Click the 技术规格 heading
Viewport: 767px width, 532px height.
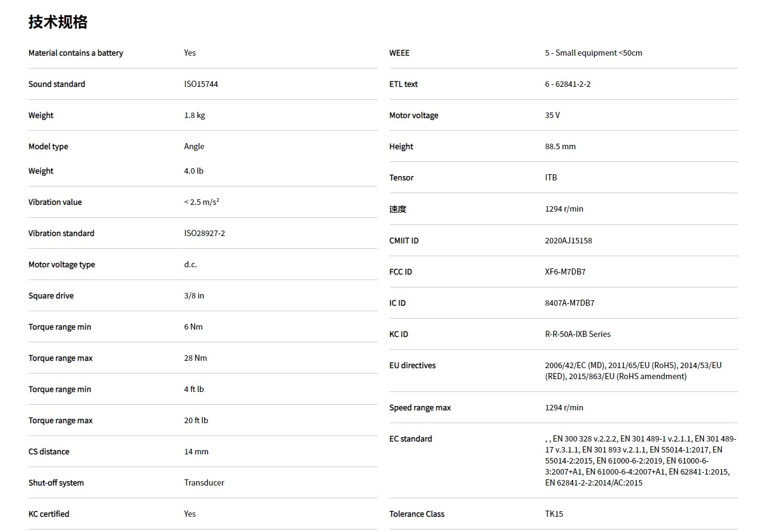click(x=58, y=22)
